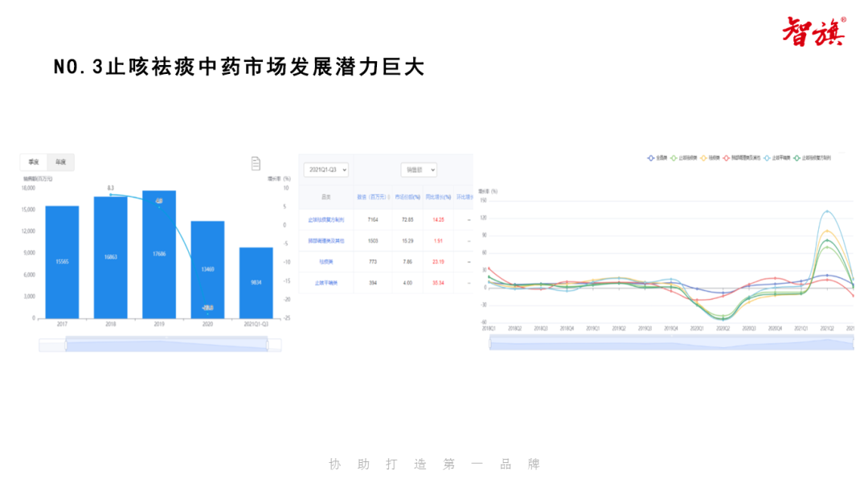
Task: Open category link in the 7164 row
Action: (326, 220)
